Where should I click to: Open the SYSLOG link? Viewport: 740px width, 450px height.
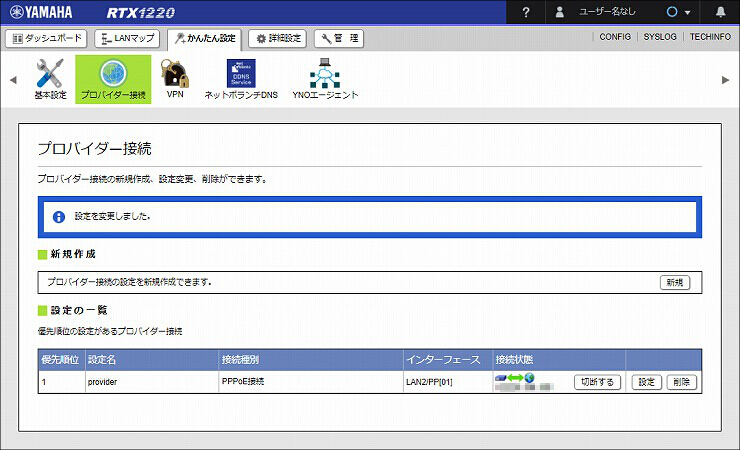coord(660,37)
